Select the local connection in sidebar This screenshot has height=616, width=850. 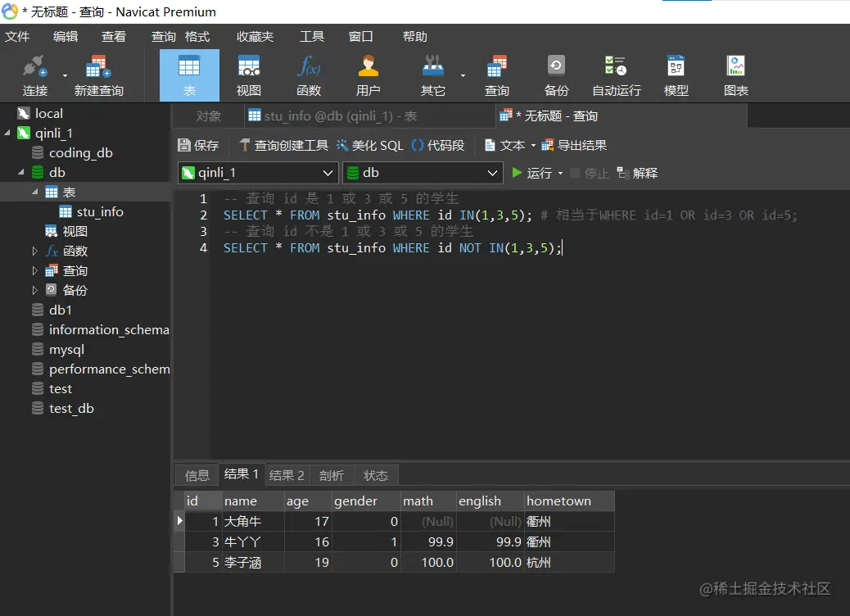(x=49, y=113)
